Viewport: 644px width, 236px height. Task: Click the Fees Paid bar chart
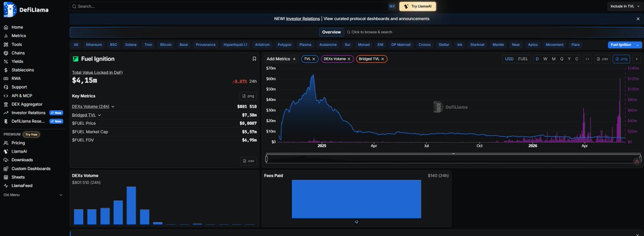tap(356, 199)
